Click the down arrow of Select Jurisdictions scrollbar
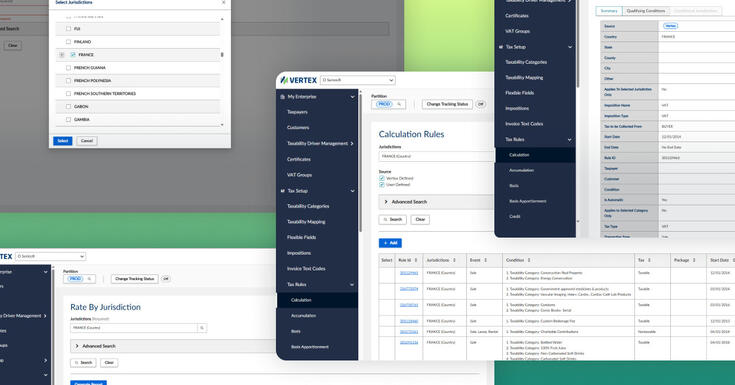The width and height of the screenshot is (735, 385). (222, 125)
